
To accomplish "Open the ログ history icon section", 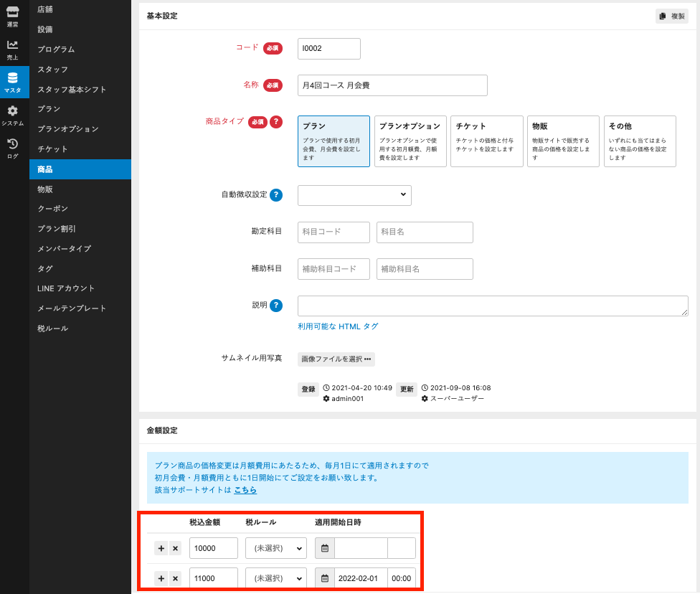I will tap(13, 148).
